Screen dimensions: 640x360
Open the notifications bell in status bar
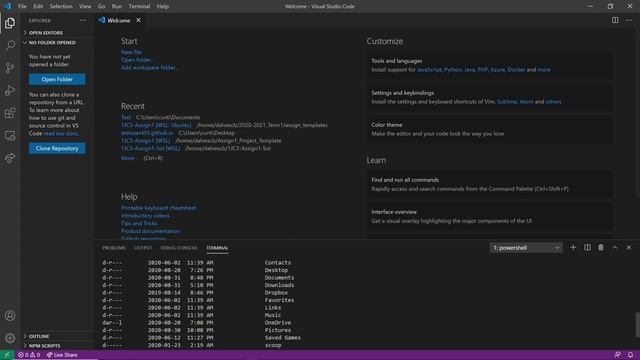pos(630,355)
